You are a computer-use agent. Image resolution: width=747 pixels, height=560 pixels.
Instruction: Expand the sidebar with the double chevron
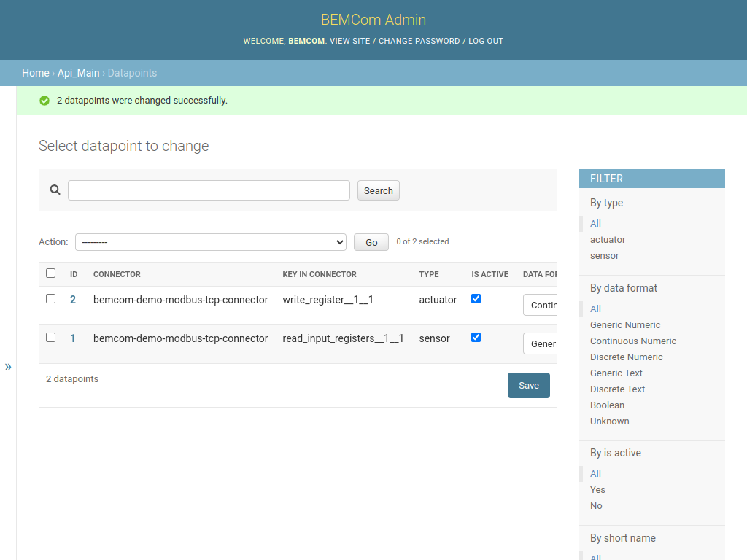click(x=8, y=367)
